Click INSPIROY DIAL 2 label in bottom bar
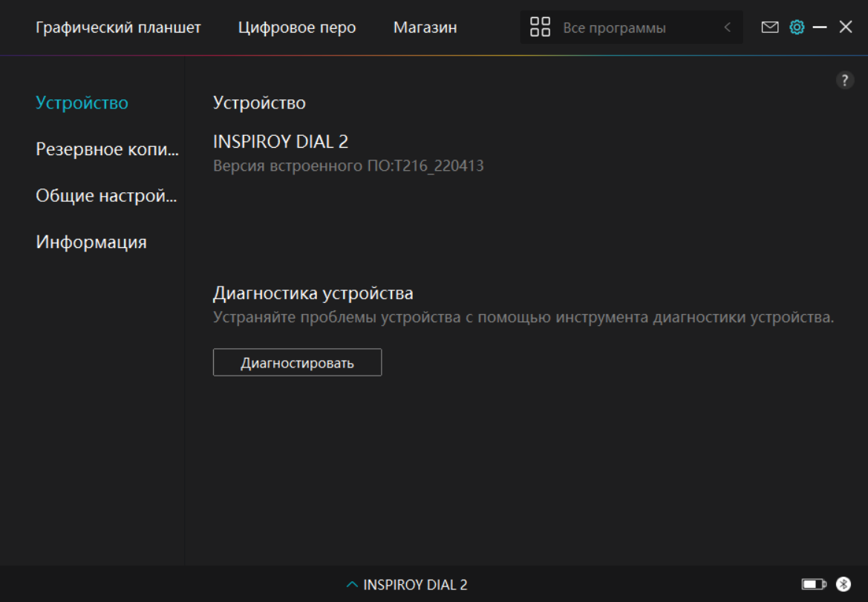 [x=415, y=585]
